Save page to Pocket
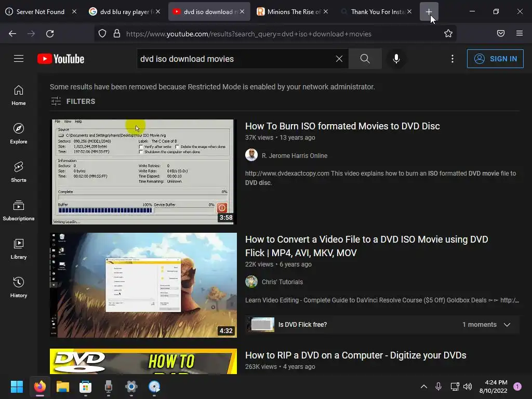The image size is (532, 399). click(x=501, y=33)
